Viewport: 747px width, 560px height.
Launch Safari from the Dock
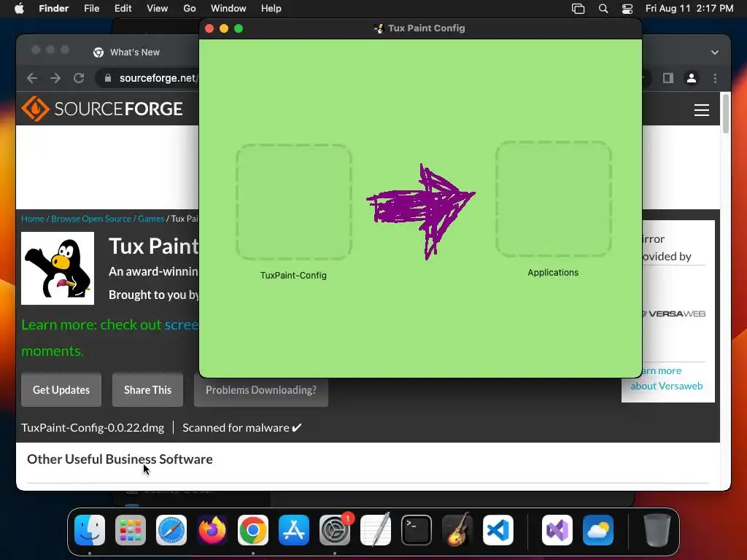point(171,530)
